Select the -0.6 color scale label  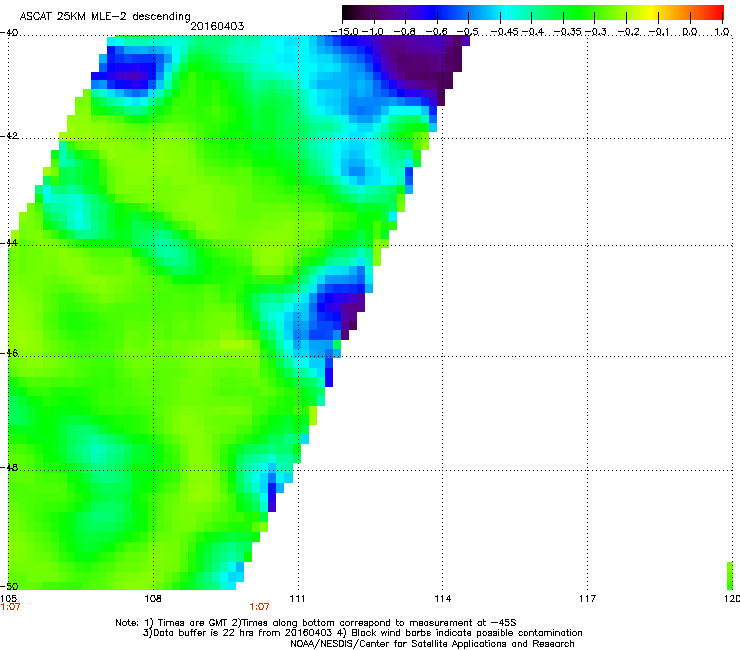click(x=436, y=32)
